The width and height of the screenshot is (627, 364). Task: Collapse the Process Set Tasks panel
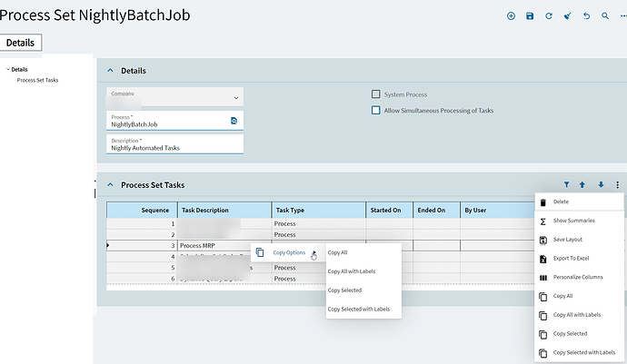coord(112,185)
